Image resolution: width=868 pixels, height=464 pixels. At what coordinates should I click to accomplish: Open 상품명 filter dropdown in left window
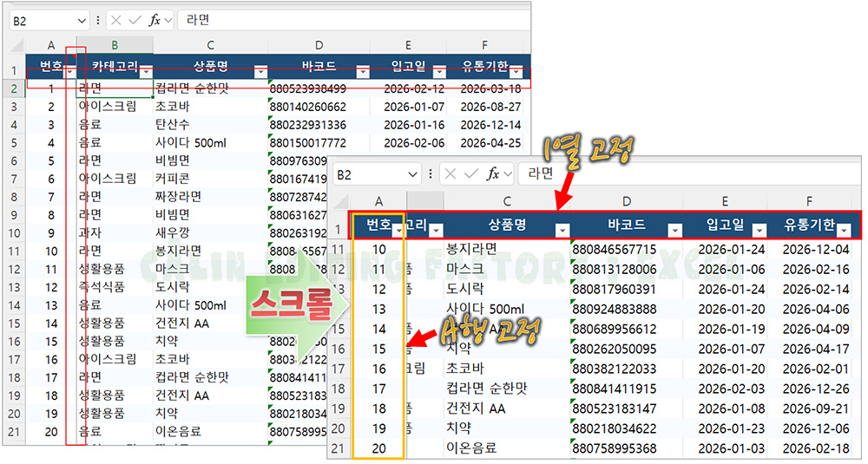click(260, 73)
